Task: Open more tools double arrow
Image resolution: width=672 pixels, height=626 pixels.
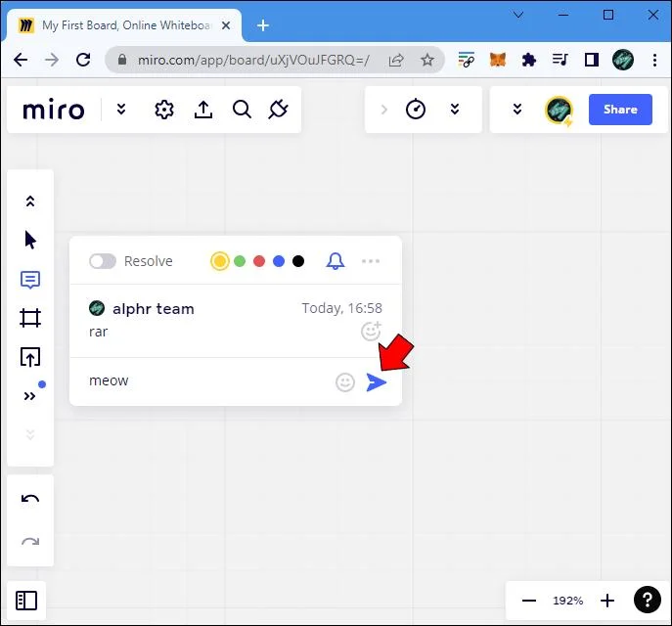Action: [29, 396]
